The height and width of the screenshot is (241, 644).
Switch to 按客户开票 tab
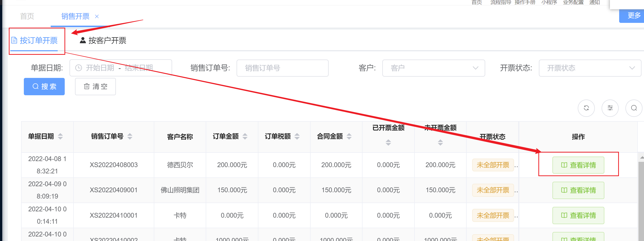(x=103, y=40)
